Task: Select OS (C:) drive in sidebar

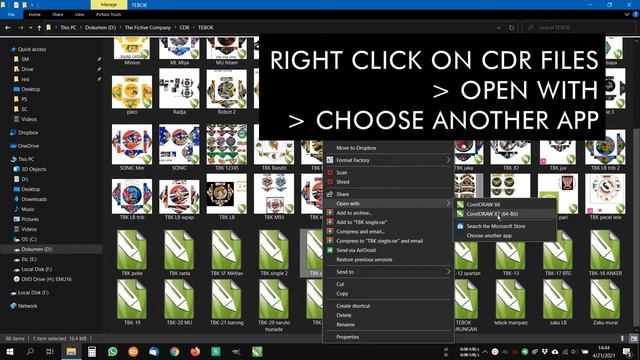Action: [x=29, y=239]
